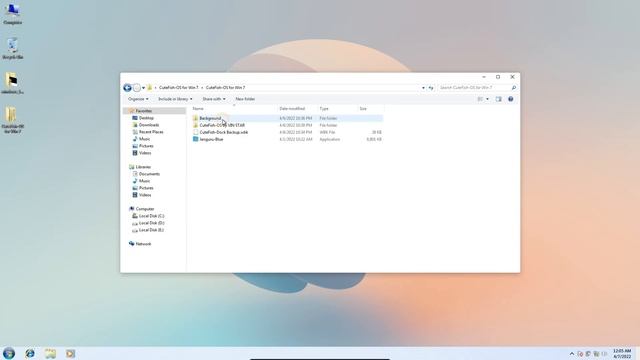Open Videos under Libraries
Image resolution: width=640 pixels, height=360 pixels.
145,195
